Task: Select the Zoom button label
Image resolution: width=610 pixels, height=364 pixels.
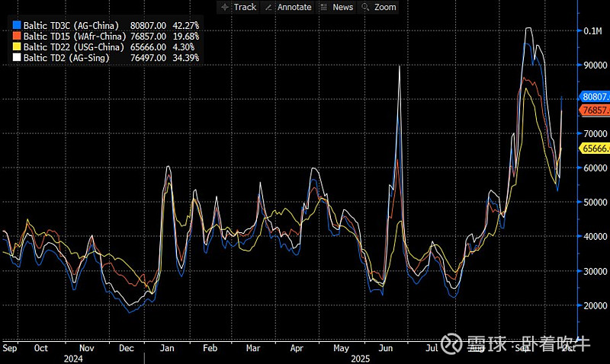Action: (385, 7)
